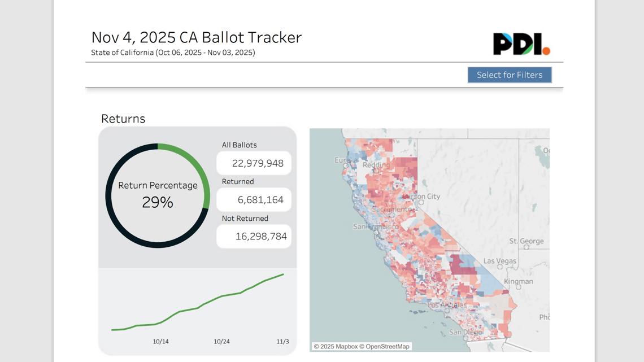Click the date range subtitle to expand details
Viewport: 644px width, 362px height.
172,53
